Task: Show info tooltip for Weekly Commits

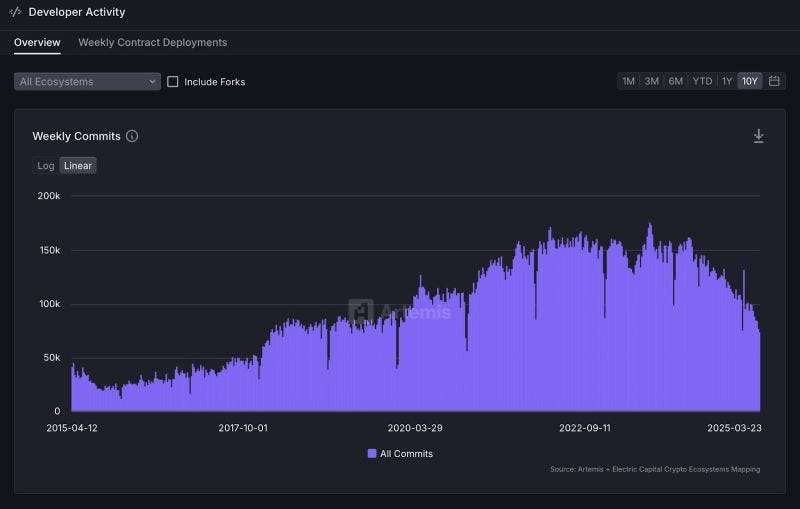Action: tap(132, 136)
